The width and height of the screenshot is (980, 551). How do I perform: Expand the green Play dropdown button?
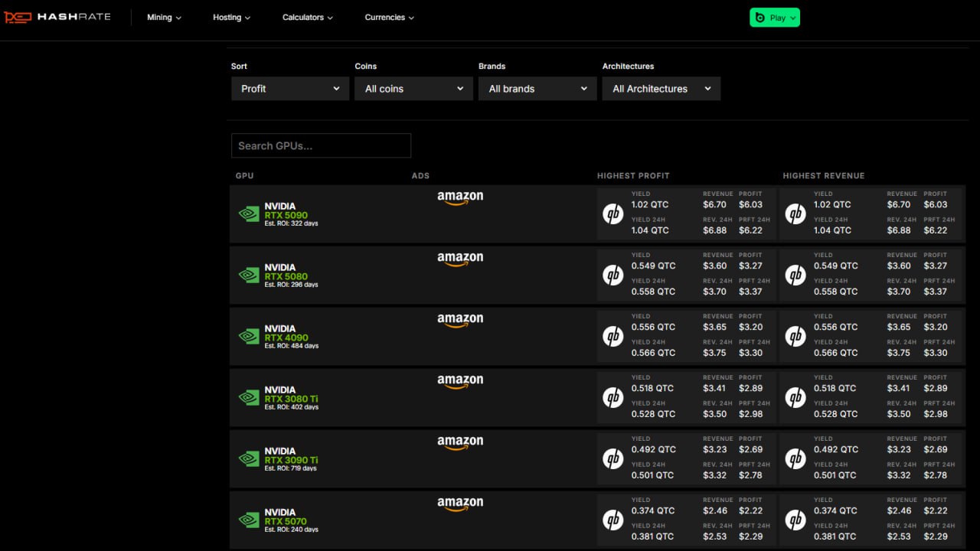click(775, 18)
